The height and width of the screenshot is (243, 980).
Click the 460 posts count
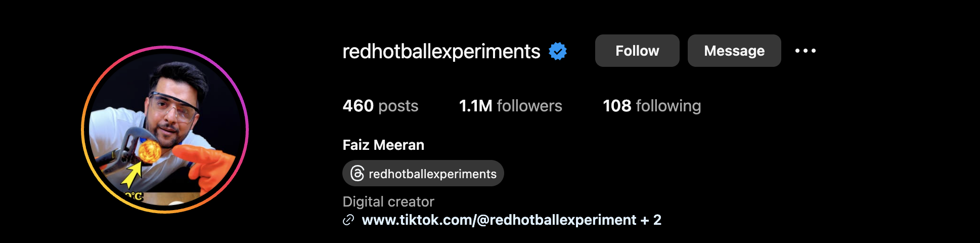pos(380,106)
